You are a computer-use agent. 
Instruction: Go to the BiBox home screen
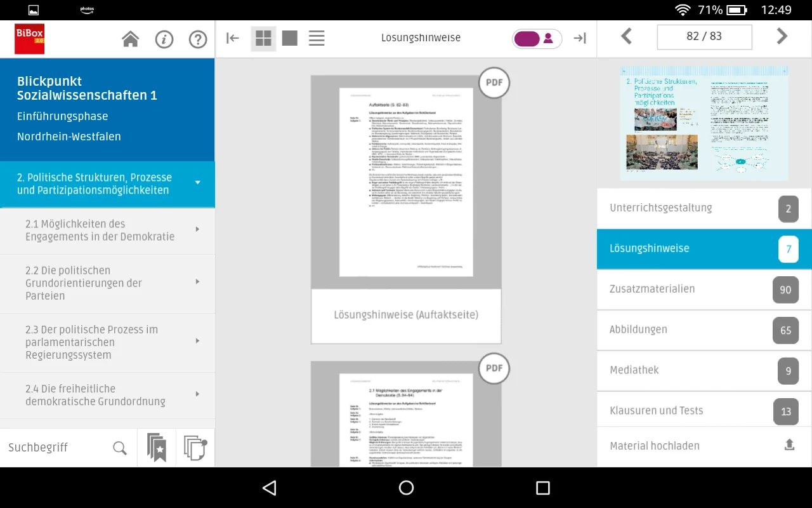(x=131, y=39)
